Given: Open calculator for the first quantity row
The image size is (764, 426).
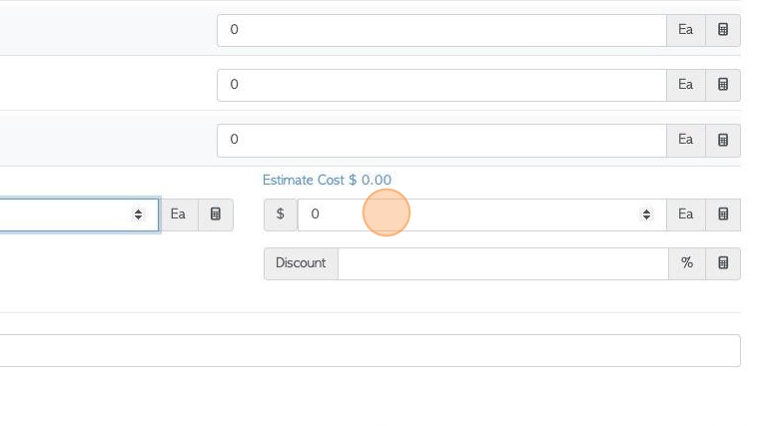Looking at the screenshot, I should pos(723,30).
